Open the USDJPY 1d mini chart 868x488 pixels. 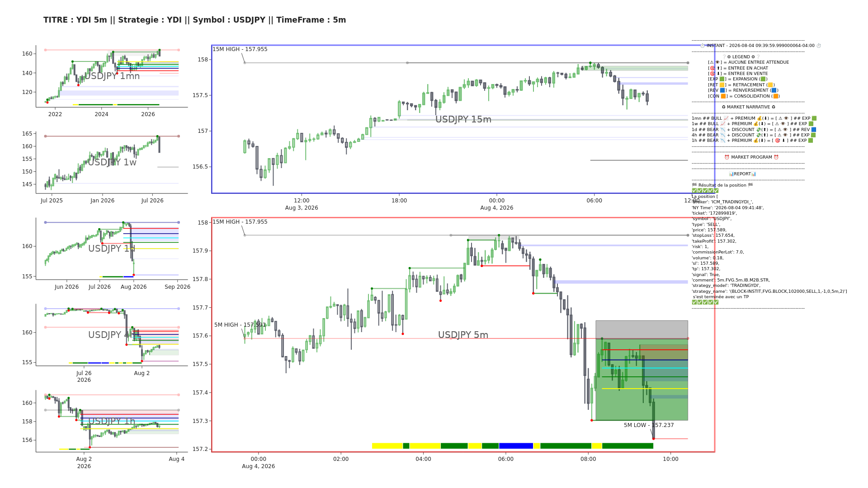tap(112, 249)
